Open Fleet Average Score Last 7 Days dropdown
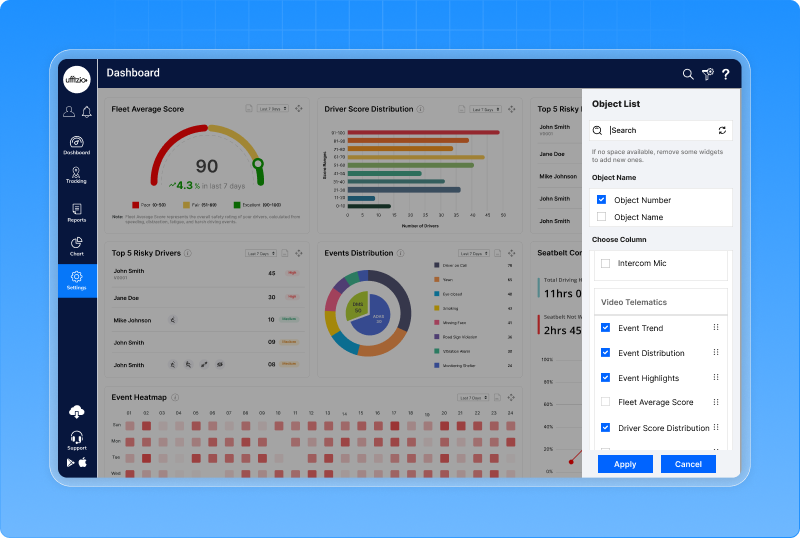This screenshot has height=538, width=800. tap(273, 108)
